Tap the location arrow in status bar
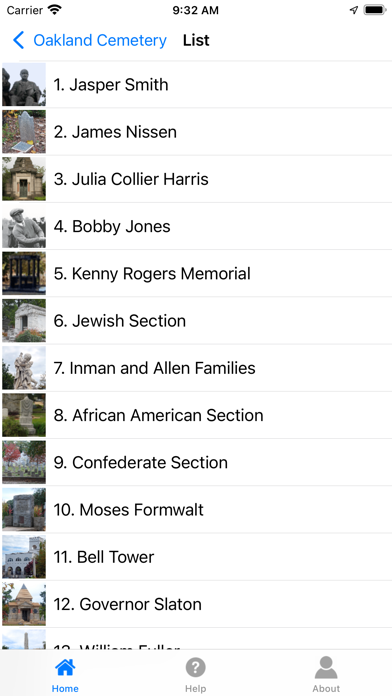392x696 pixels. pyautogui.click(x=354, y=10)
